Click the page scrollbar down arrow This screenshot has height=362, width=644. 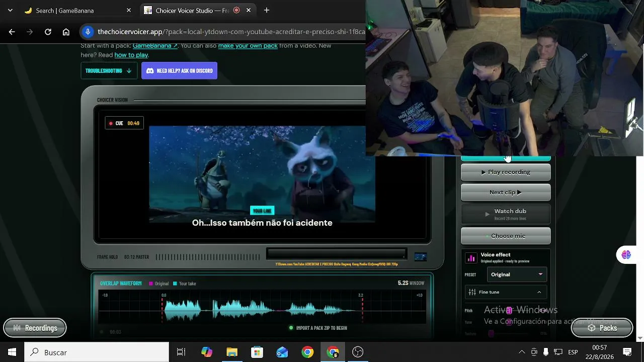pyautogui.click(x=640, y=338)
